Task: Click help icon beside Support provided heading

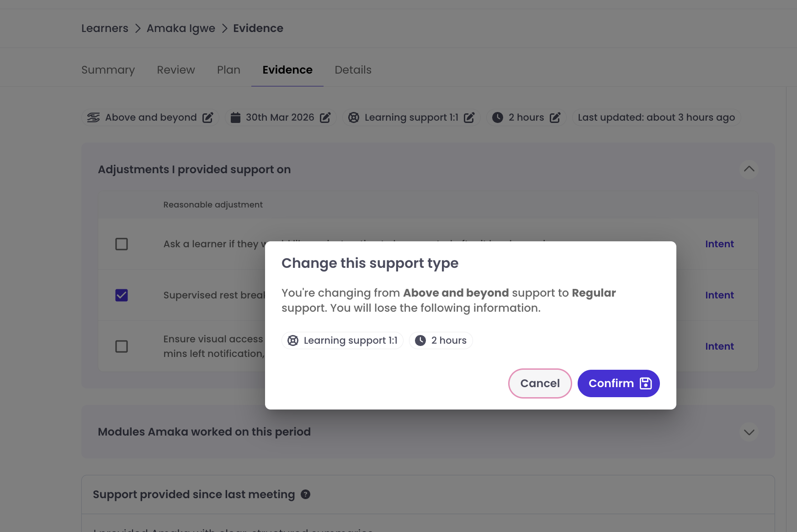Action: click(305, 494)
